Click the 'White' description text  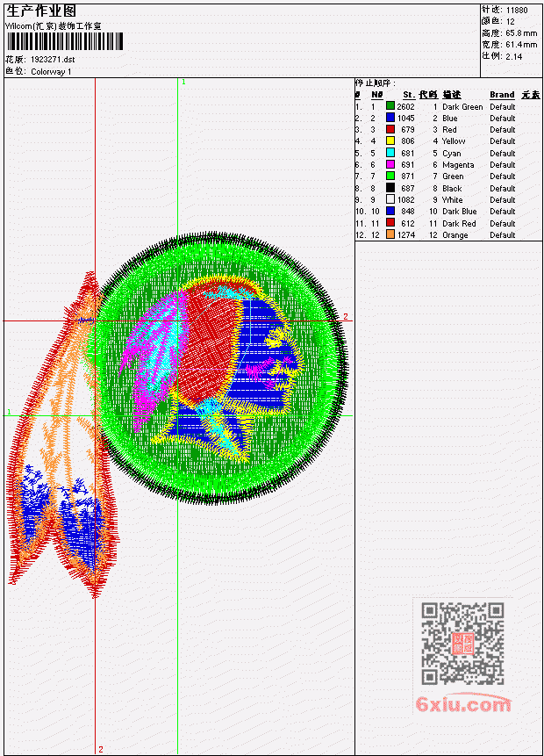coord(453,199)
